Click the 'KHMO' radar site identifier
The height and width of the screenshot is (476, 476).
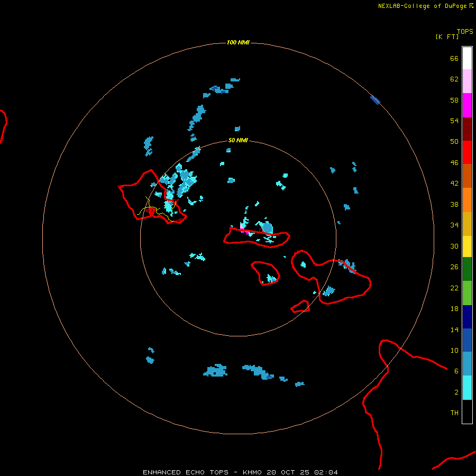click(252, 472)
